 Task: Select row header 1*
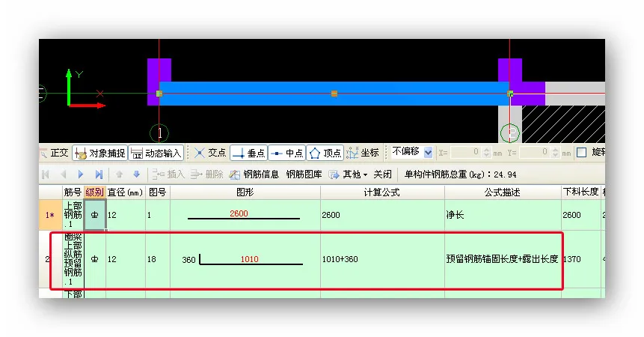(x=50, y=215)
